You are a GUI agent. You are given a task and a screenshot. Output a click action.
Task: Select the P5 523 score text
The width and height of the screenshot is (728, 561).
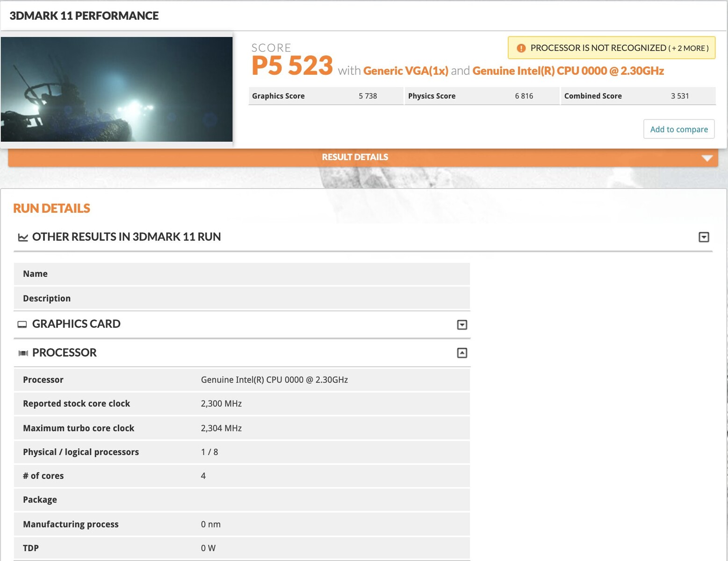click(292, 65)
